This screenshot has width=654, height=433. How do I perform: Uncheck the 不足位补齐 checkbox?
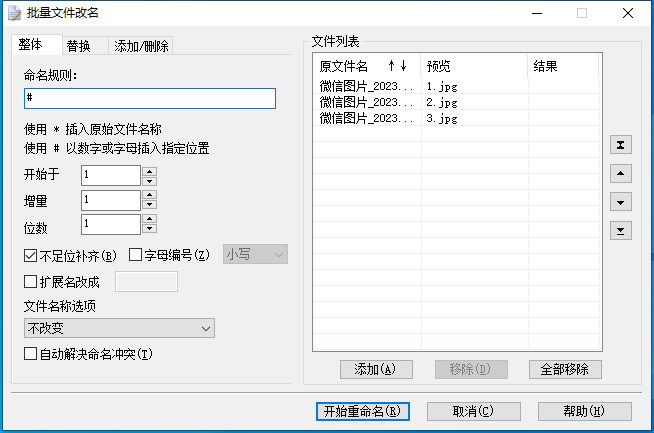29,255
